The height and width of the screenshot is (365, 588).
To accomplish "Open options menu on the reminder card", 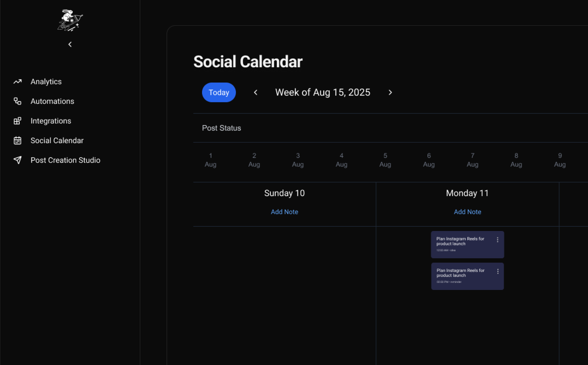I will [498, 271].
